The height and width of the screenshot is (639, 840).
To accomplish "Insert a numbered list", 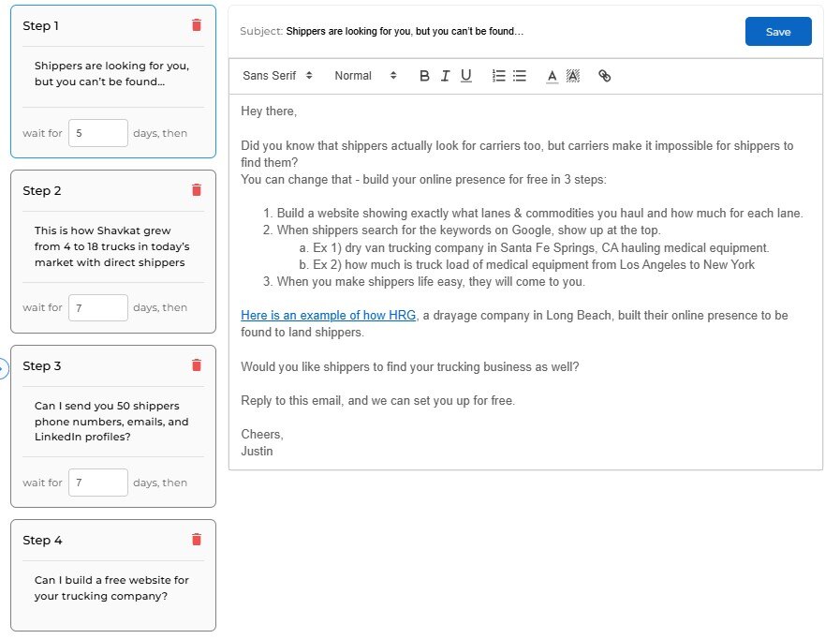I will click(x=499, y=76).
